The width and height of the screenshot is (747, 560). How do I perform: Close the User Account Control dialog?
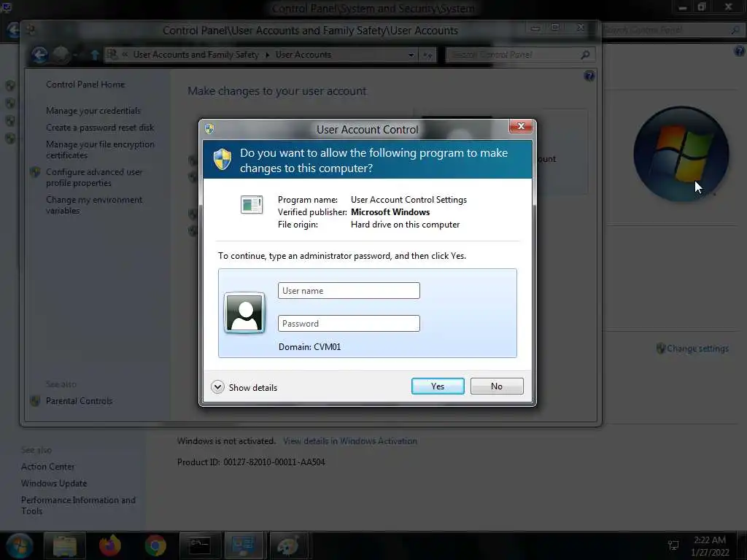[520, 126]
